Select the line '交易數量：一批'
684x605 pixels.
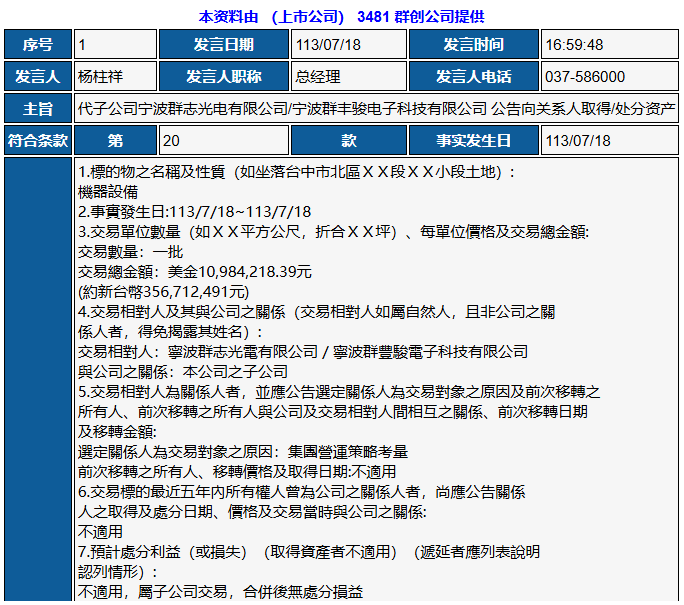pyautogui.click(x=130, y=252)
